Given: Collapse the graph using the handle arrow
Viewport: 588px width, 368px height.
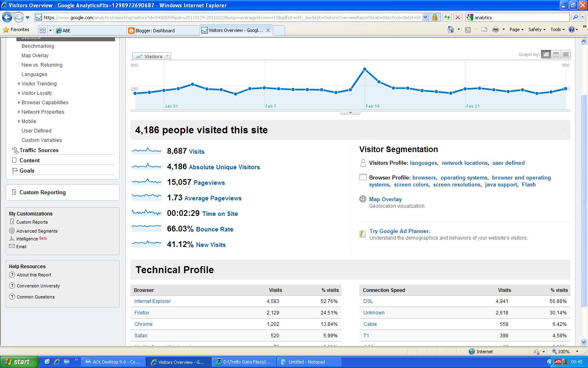Looking at the screenshot, I should click(350, 112).
